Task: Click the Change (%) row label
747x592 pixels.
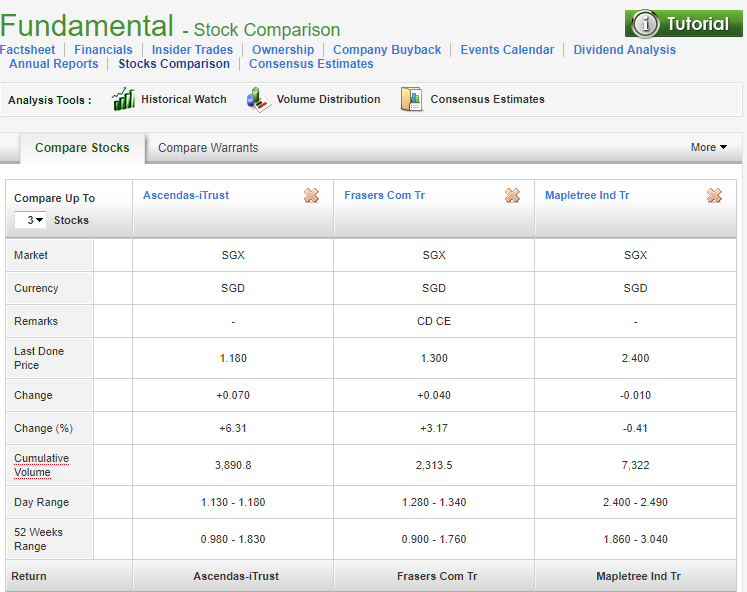Action: [43, 428]
